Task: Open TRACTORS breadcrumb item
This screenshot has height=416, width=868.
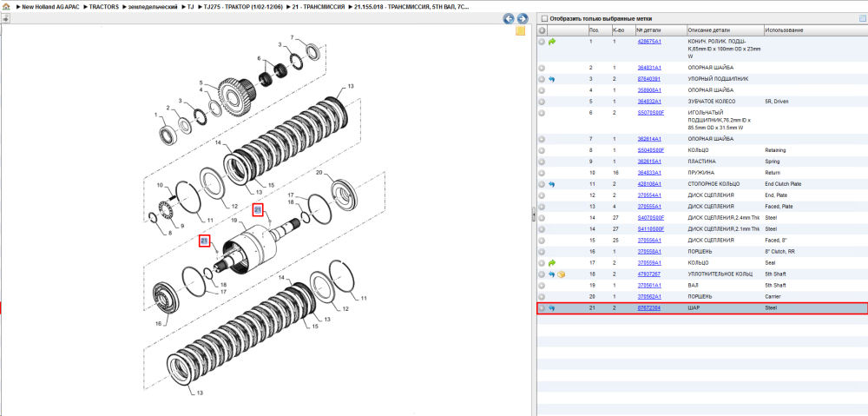Action: point(104,7)
